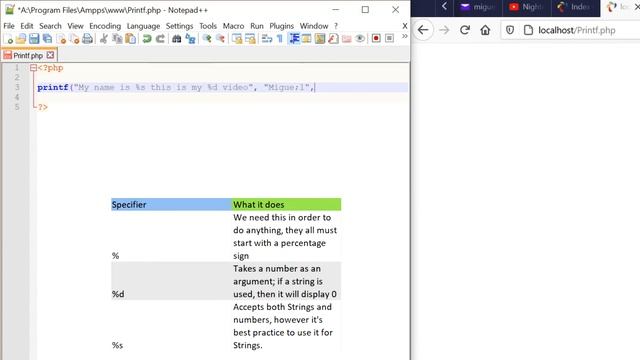This screenshot has height=360, width=640.
Task: Open the Encoding menu
Action: (x=105, y=26)
